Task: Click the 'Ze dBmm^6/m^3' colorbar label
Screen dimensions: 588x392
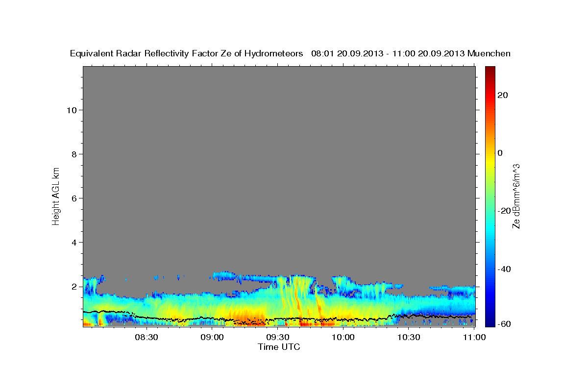Action: coord(516,196)
